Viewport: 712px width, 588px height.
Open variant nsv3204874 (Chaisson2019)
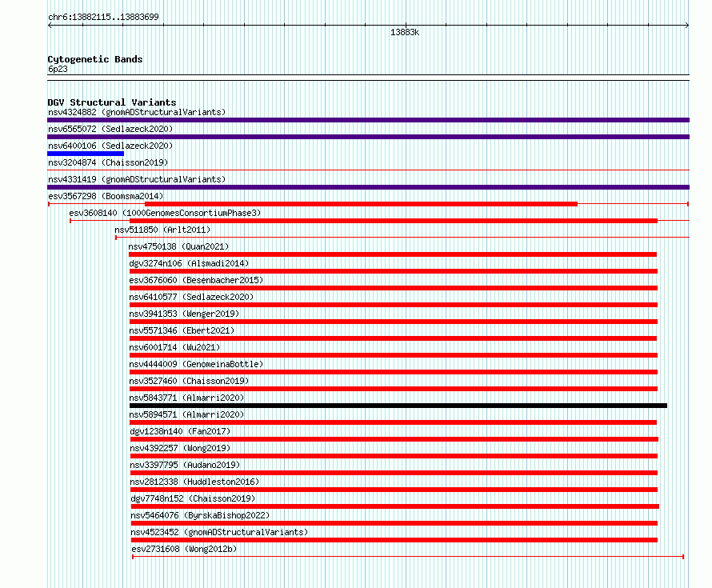(108, 162)
